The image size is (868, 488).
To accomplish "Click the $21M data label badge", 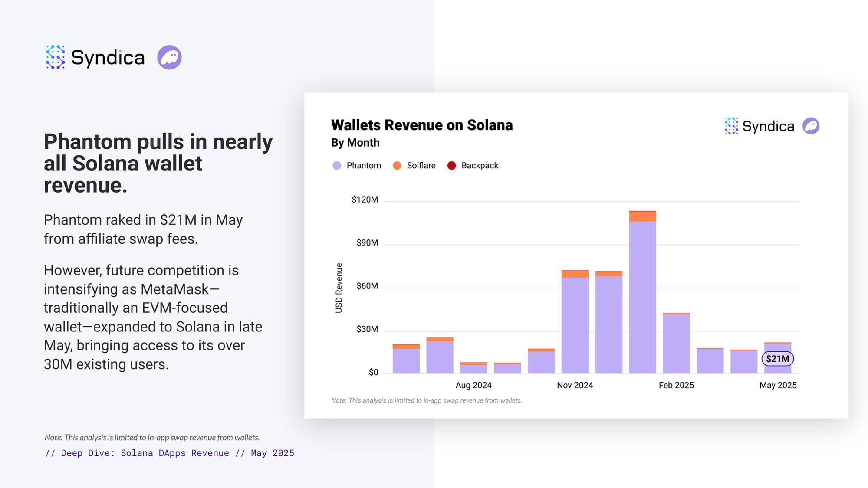I will tap(777, 359).
